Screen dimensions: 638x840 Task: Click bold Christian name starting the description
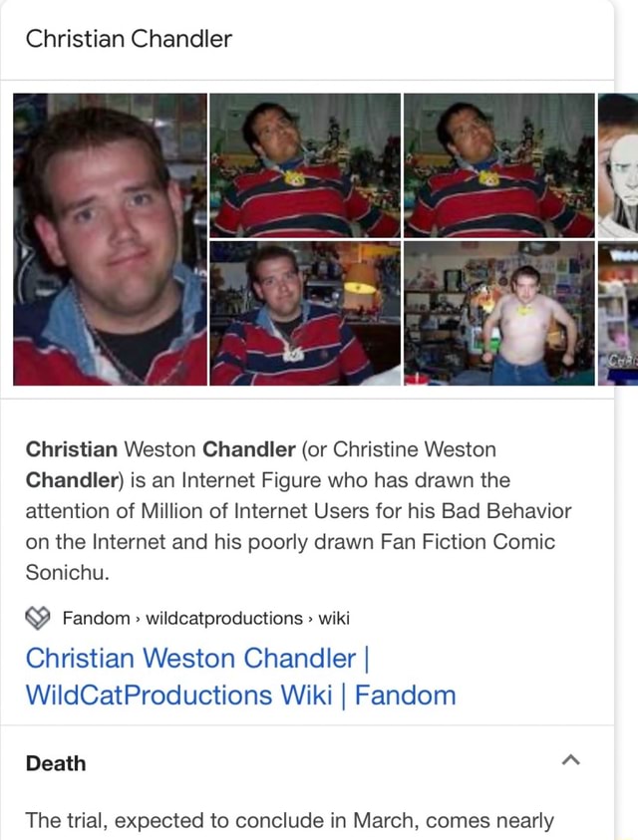point(72,449)
